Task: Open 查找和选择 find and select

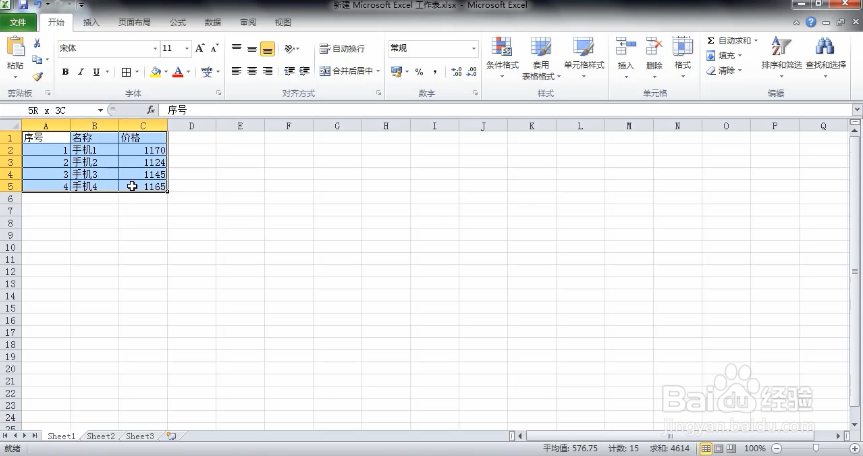Action: [x=826, y=57]
